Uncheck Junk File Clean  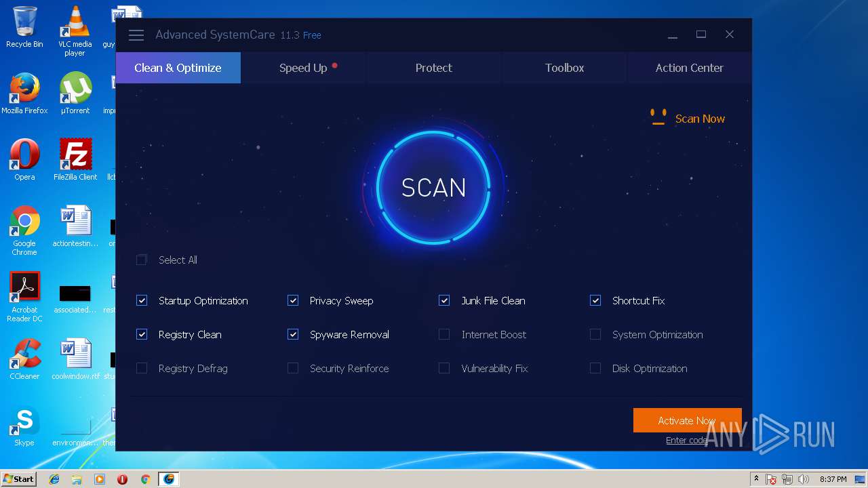coord(444,300)
